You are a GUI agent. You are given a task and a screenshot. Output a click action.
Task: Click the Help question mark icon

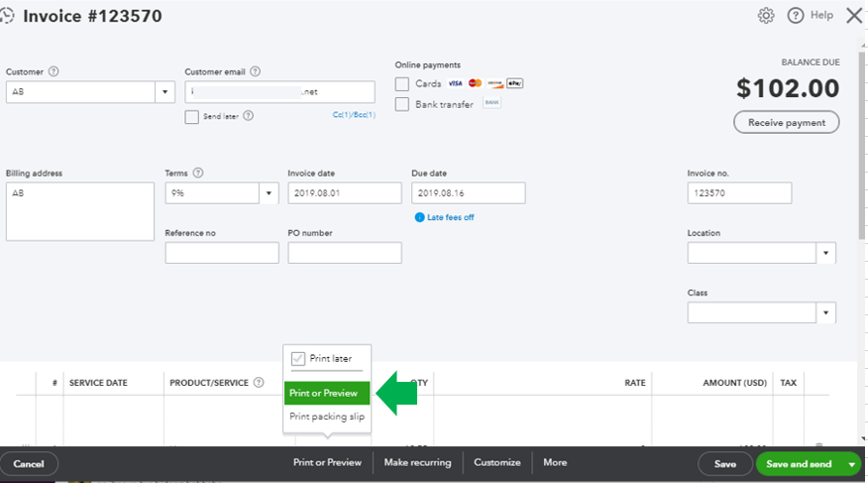pos(796,16)
